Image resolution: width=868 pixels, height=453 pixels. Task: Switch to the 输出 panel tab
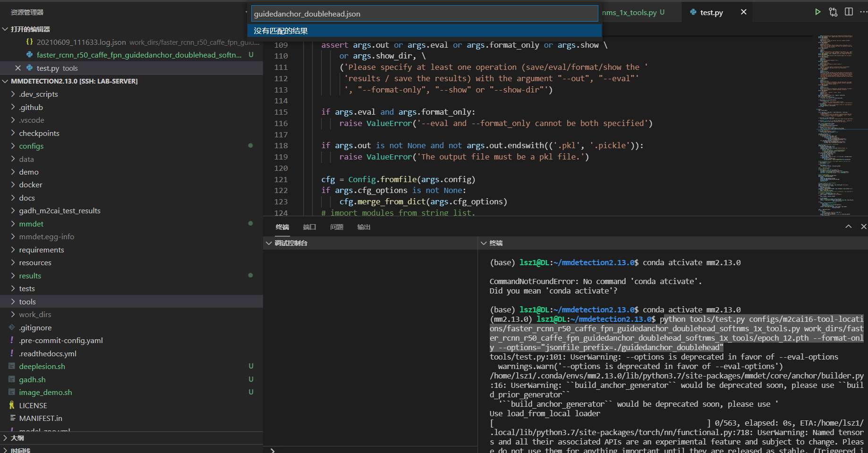(364, 227)
